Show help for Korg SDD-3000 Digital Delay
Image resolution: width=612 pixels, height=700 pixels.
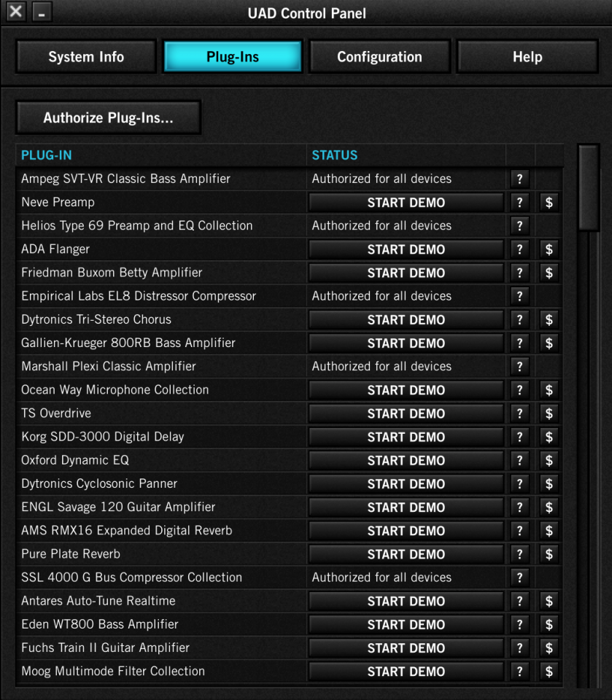click(519, 437)
